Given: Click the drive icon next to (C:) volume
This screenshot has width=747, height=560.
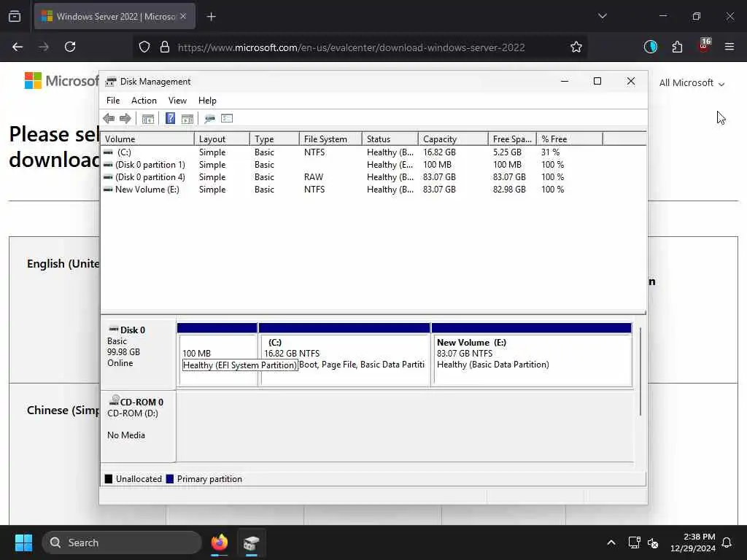Looking at the screenshot, I should 108,152.
